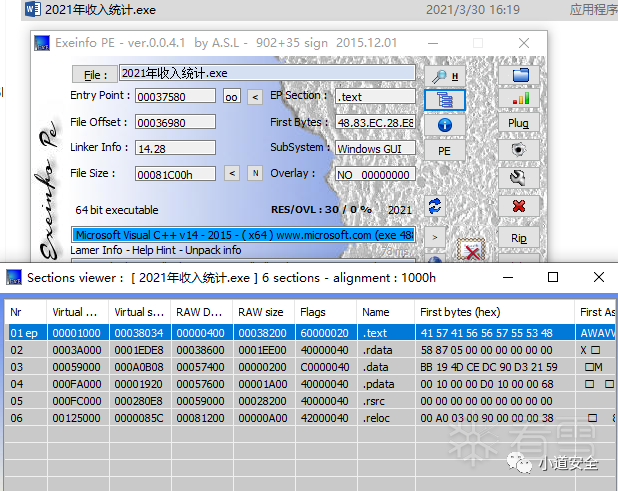The height and width of the screenshot is (491, 618).
Task: Click the Overlay field NO 00000000
Action: (x=375, y=174)
